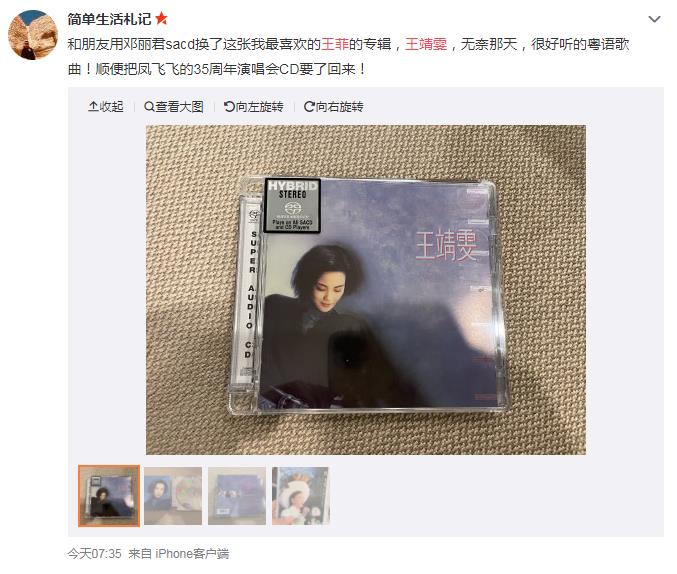Select the third blue album thumbnail
Screen dimensions: 677x574
coord(237,496)
